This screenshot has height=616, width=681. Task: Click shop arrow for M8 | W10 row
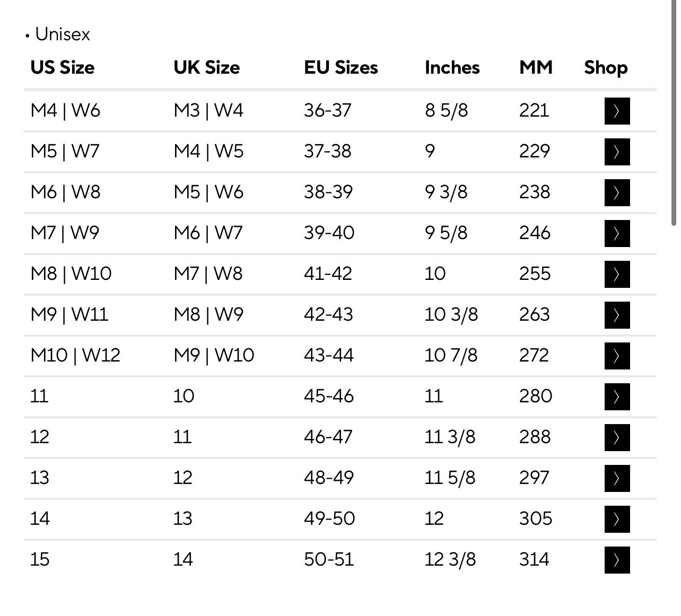click(x=617, y=274)
